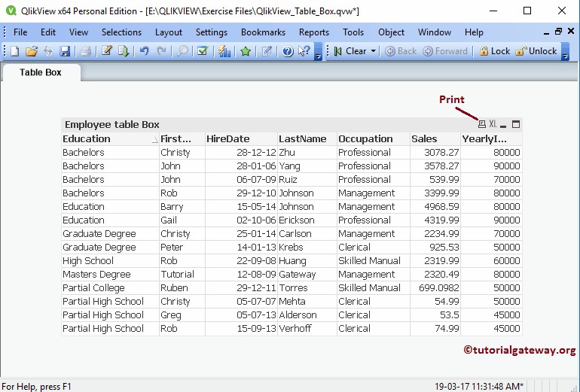Minimize the Employee table Box object

pyautogui.click(x=504, y=125)
